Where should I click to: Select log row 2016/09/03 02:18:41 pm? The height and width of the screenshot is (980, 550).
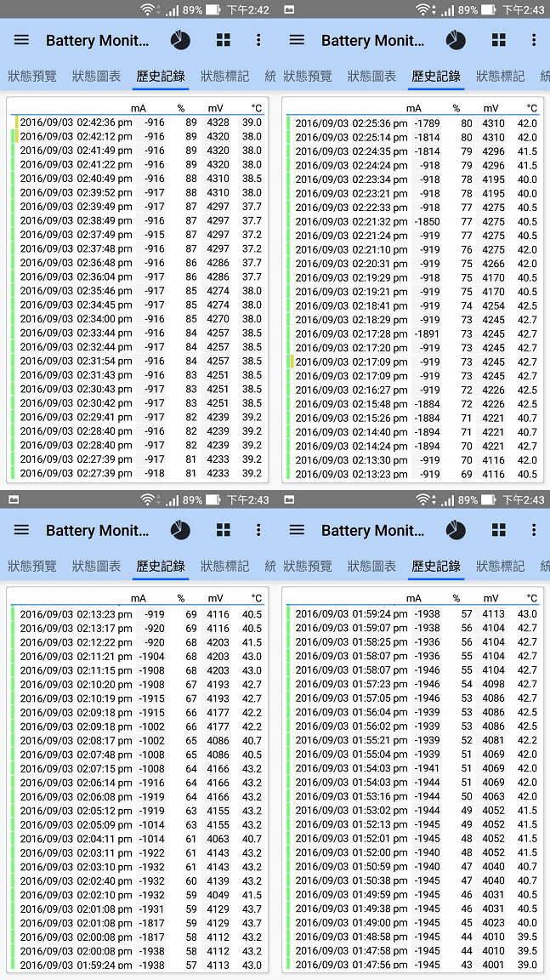(x=413, y=305)
